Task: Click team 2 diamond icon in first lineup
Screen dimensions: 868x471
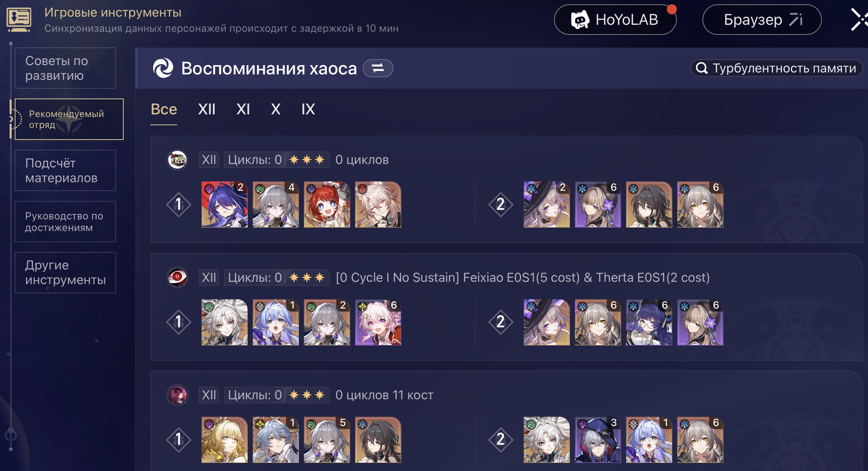Action: 500,204
